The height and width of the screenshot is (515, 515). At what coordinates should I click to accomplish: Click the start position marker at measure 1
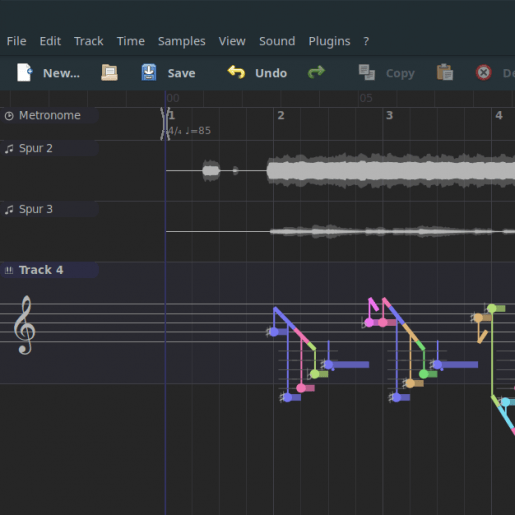(165, 124)
